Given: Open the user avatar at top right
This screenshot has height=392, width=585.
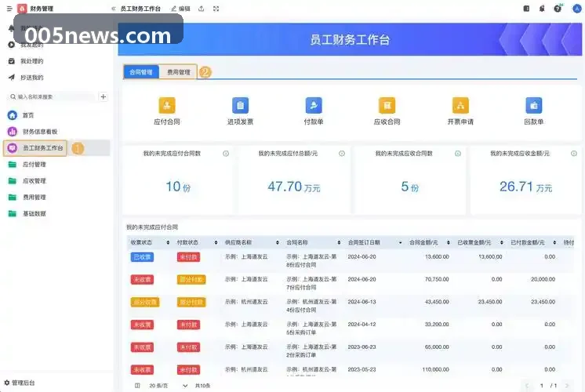Looking at the screenshot, I should (x=577, y=9).
